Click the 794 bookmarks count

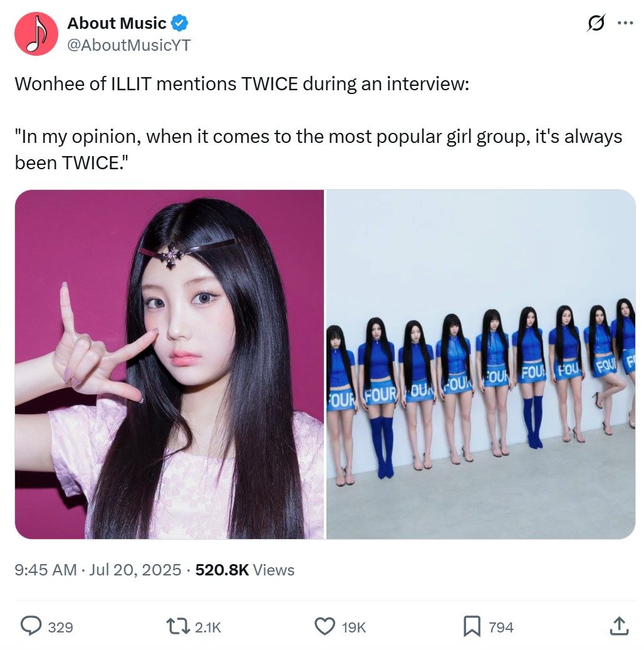(501, 627)
